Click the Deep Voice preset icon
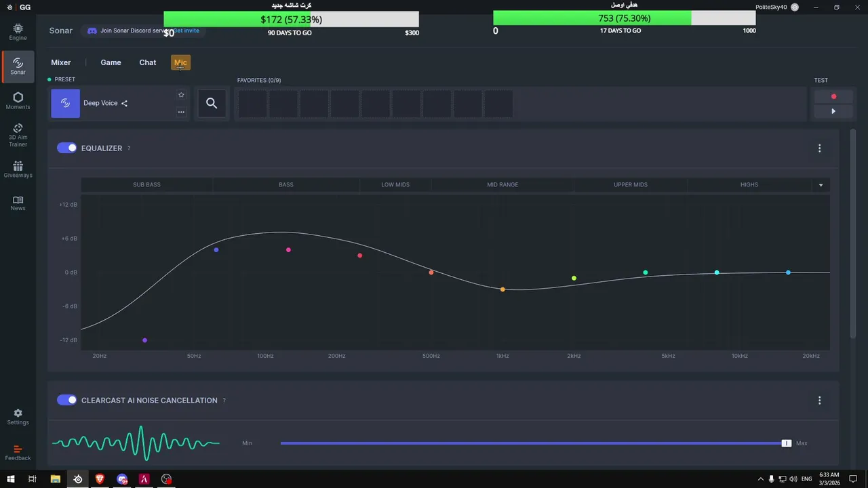This screenshot has width=868, height=488. point(65,103)
